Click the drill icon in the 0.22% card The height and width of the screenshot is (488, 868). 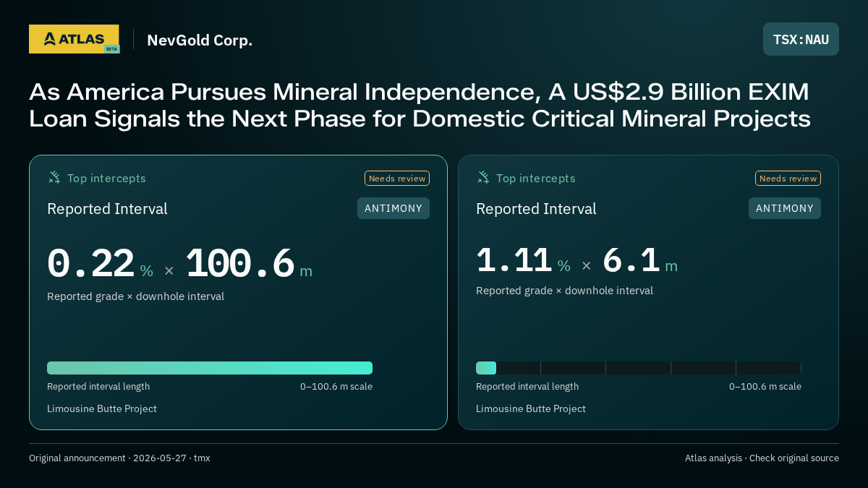pyautogui.click(x=54, y=177)
